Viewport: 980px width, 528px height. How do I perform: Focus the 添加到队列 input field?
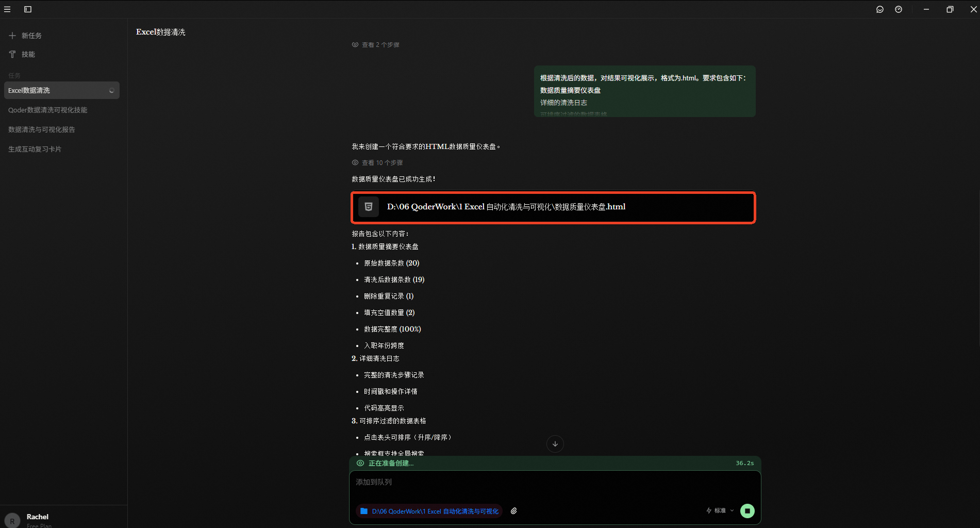pyautogui.click(x=555, y=482)
